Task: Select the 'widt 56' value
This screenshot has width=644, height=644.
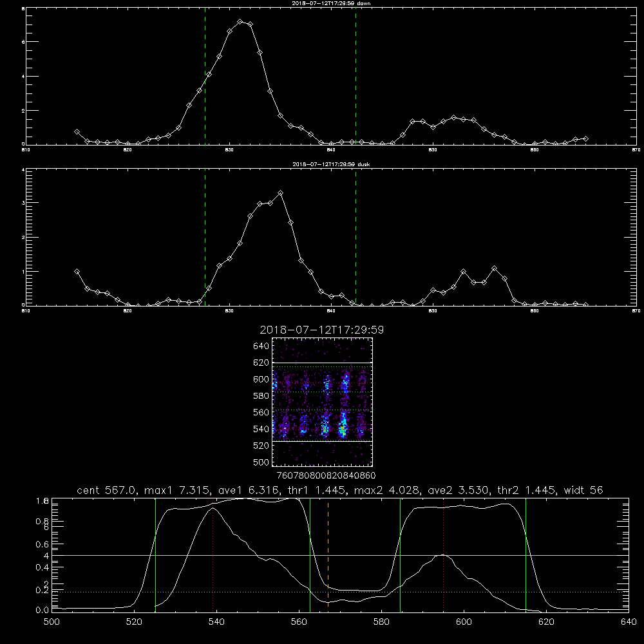Action: [x=583, y=490]
